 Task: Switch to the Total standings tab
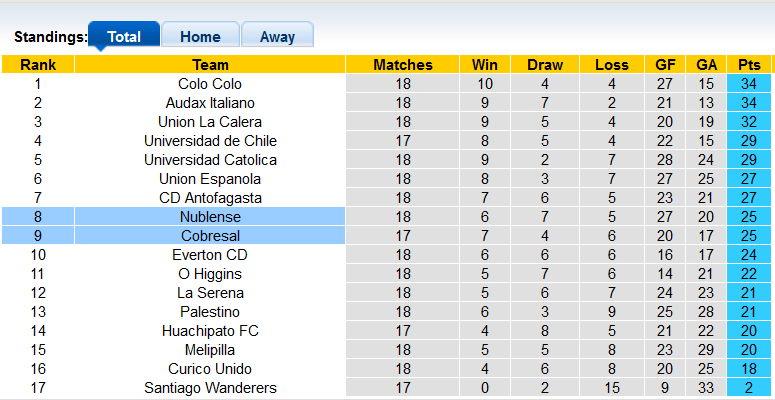(x=124, y=37)
